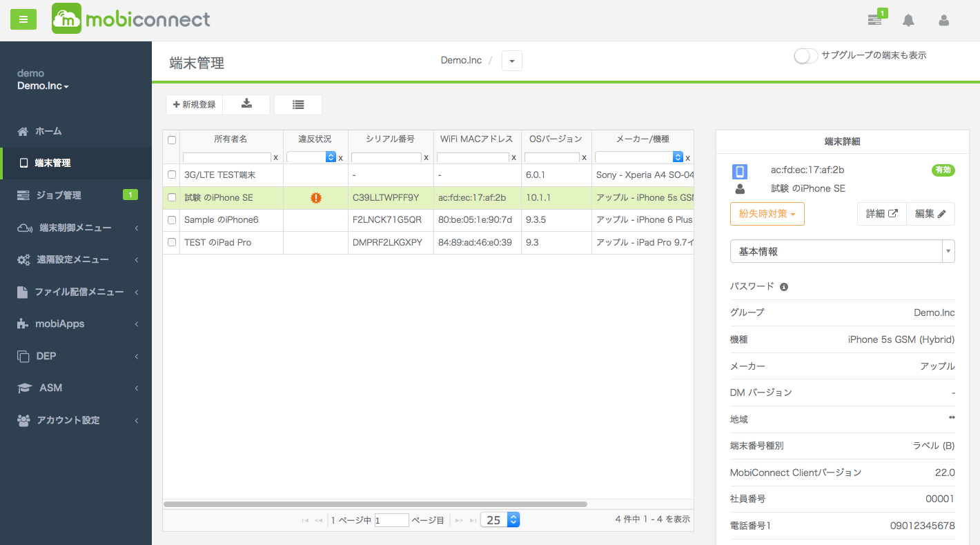
Task: Open ASM menu in the sidebar
Action: [x=76, y=388]
